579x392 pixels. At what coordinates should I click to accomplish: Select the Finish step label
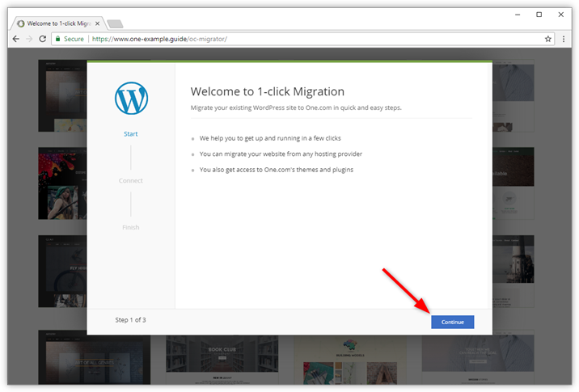pyautogui.click(x=131, y=227)
